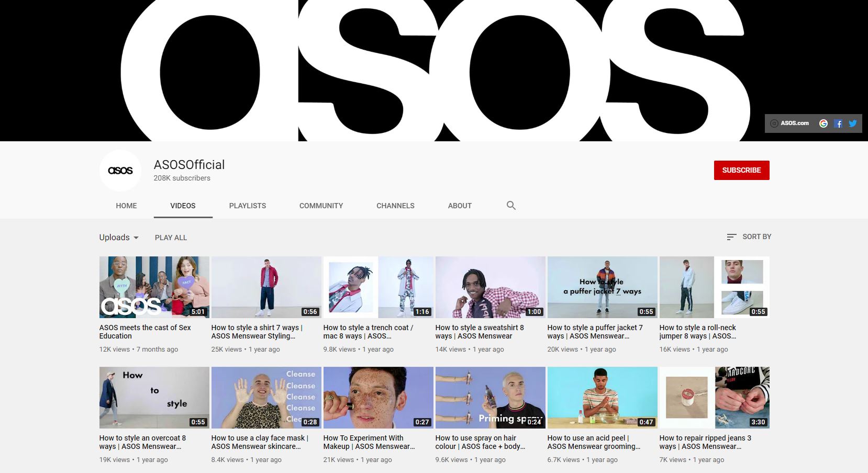
Task: Click '21K views • 1 year ago' text
Action: click(x=358, y=460)
